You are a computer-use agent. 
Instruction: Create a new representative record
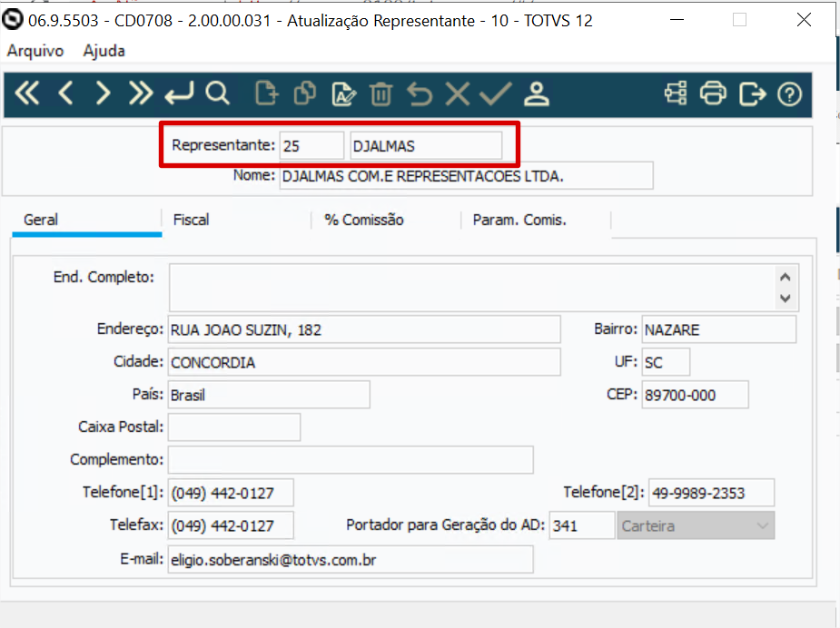tap(266, 93)
